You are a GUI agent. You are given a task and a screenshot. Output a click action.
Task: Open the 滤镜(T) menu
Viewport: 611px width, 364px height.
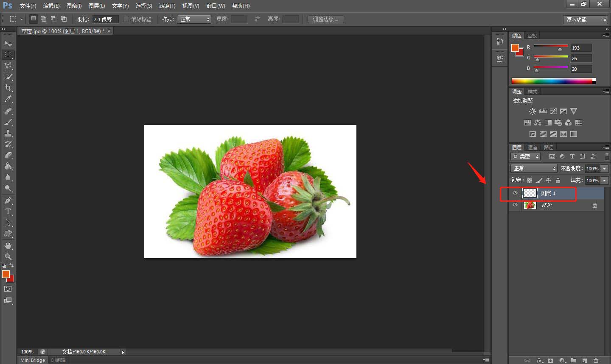click(x=167, y=6)
